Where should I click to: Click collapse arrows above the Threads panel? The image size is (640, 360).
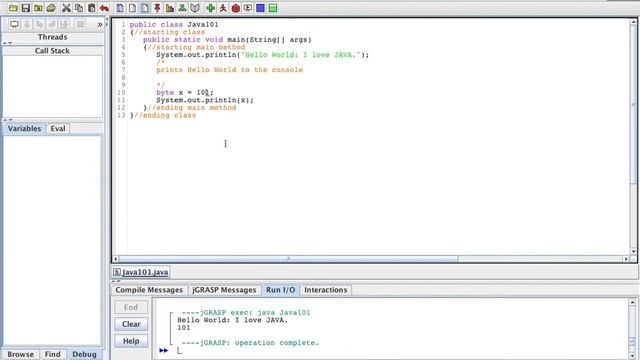pos(7,43)
